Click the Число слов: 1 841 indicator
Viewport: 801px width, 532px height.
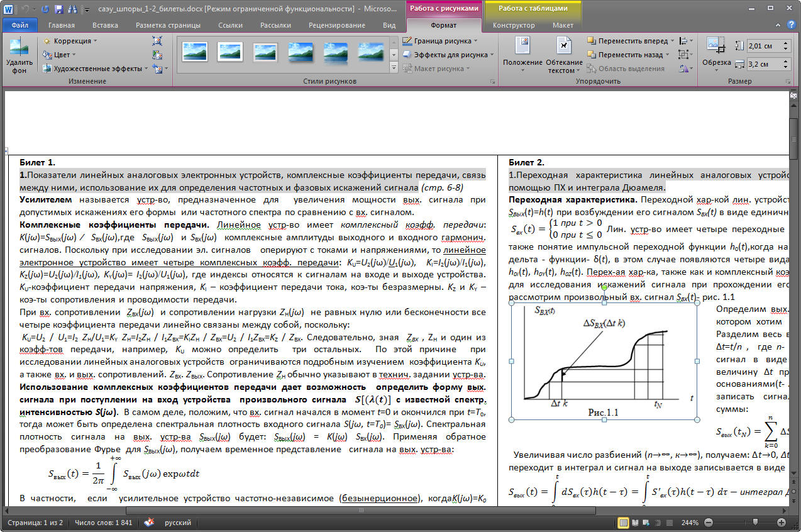[103, 523]
